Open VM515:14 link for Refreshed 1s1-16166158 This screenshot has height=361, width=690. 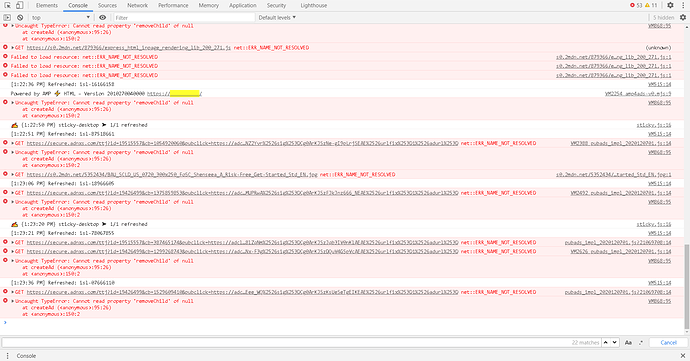coord(660,85)
